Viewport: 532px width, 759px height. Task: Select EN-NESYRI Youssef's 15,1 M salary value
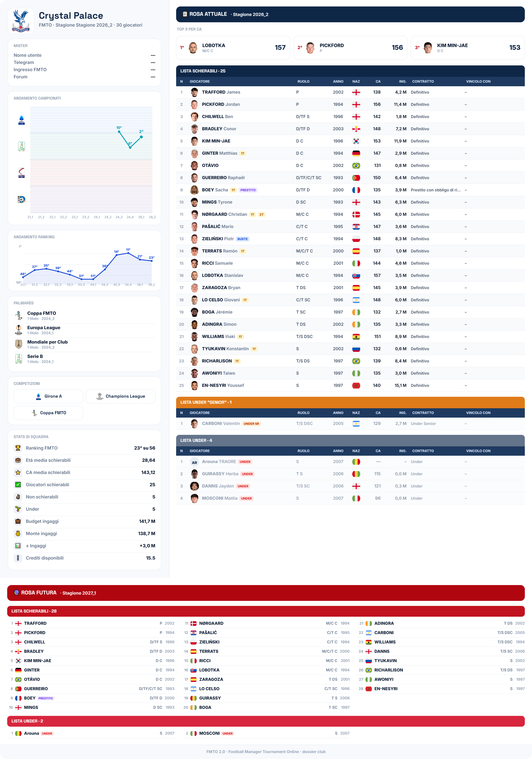(x=400, y=385)
